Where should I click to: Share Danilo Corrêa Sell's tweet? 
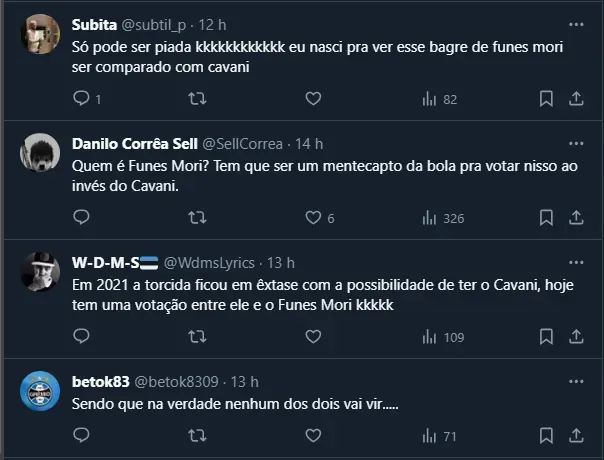click(x=576, y=218)
